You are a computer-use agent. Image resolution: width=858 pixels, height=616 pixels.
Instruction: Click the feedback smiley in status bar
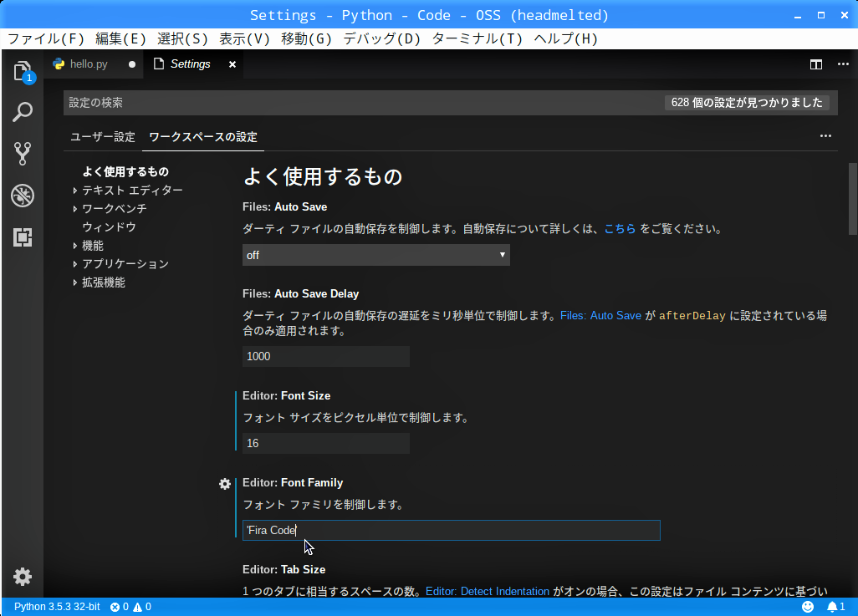point(808,607)
